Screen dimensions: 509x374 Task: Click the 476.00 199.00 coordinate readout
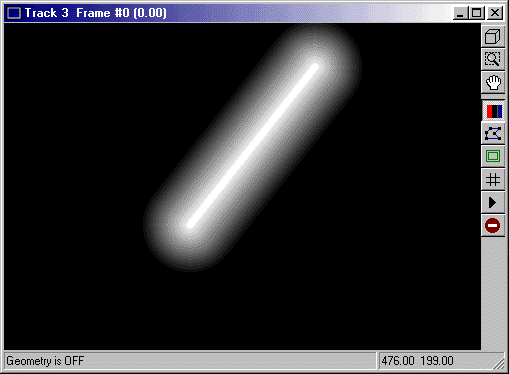(x=417, y=361)
